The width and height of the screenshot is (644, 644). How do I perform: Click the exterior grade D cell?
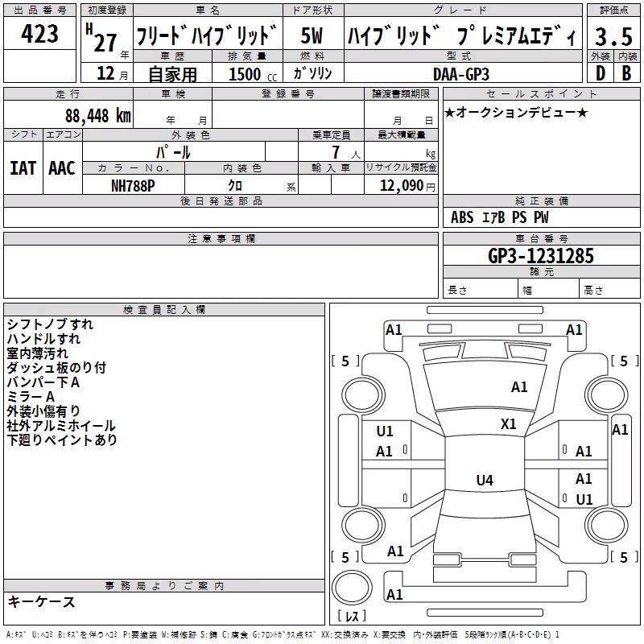pos(601,73)
